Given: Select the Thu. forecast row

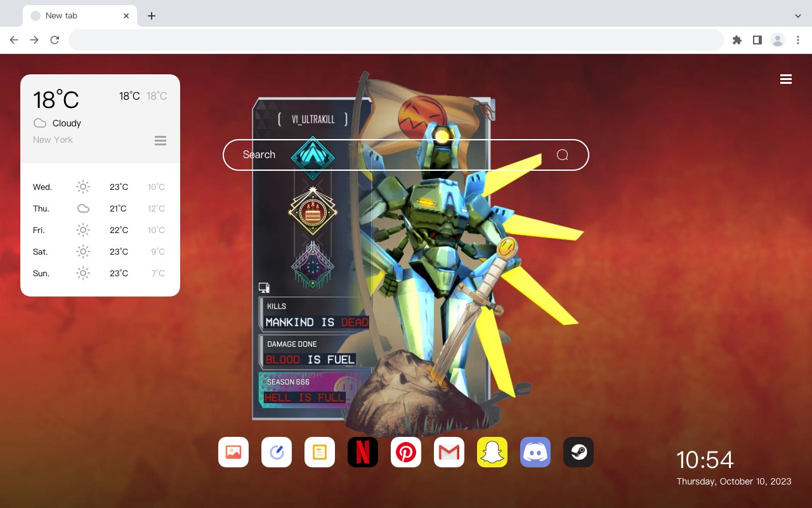Looking at the screenshot, I should 100,208.
